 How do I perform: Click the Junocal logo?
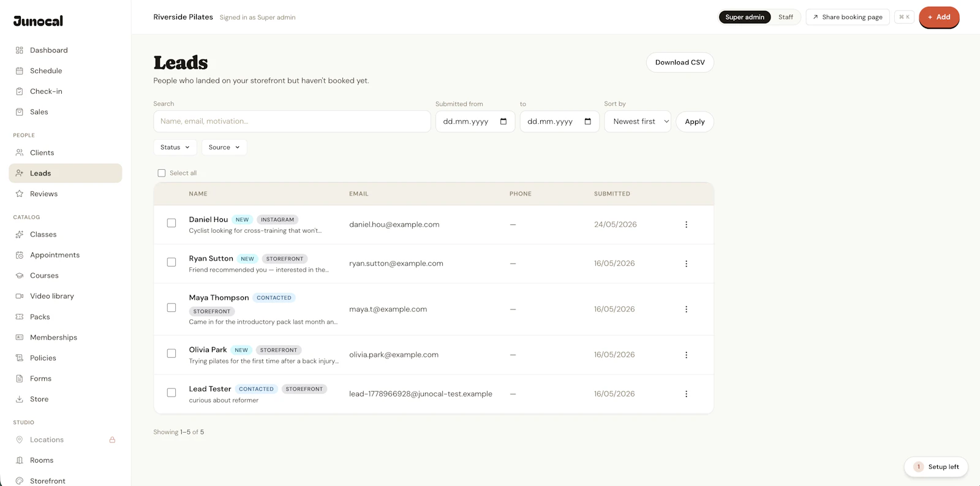point(38,21)
